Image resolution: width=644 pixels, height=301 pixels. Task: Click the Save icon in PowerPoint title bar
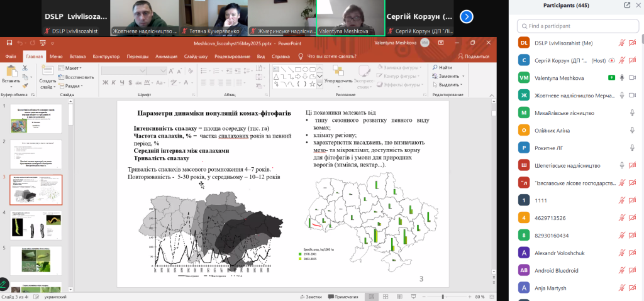tap(9, 43)
